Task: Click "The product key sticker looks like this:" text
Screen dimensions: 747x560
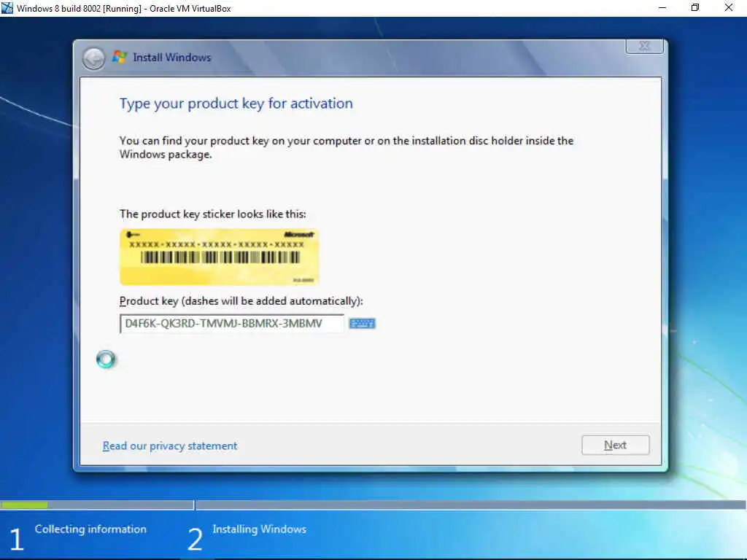Action: click(212, 214)
